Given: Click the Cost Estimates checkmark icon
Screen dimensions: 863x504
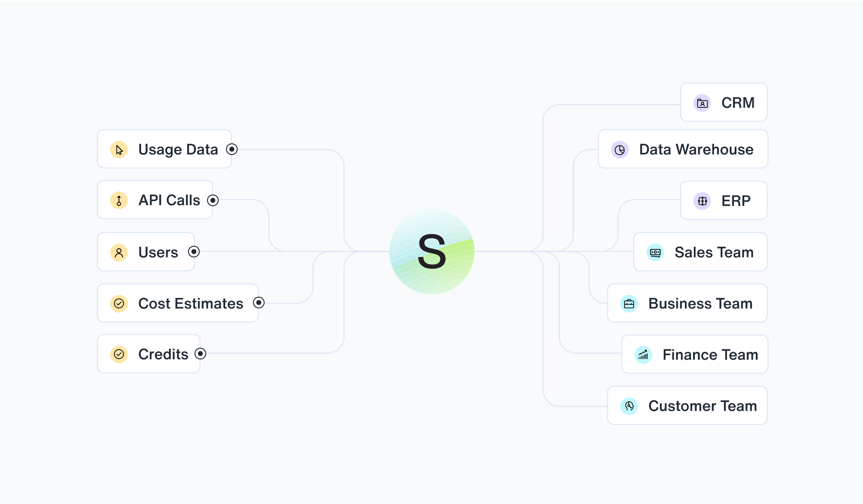Looking at the screenshot, I should [119, 304].
